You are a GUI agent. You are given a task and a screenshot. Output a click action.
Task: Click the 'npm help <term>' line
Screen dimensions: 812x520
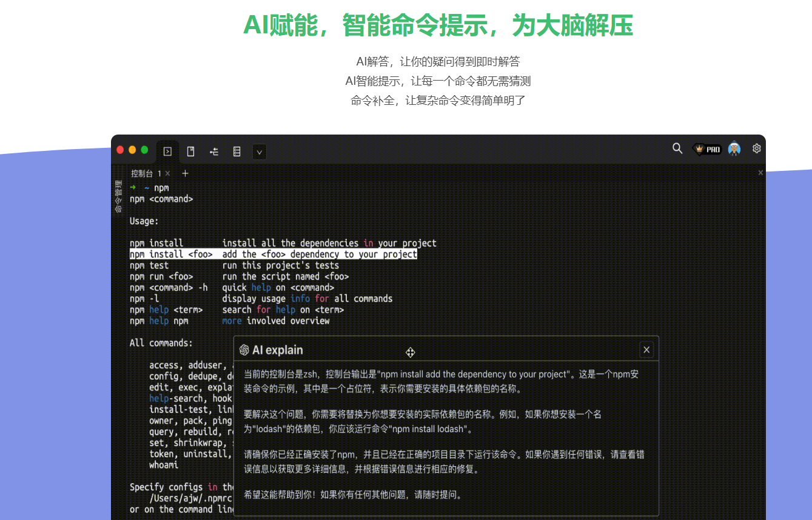(x=237, y=310)
